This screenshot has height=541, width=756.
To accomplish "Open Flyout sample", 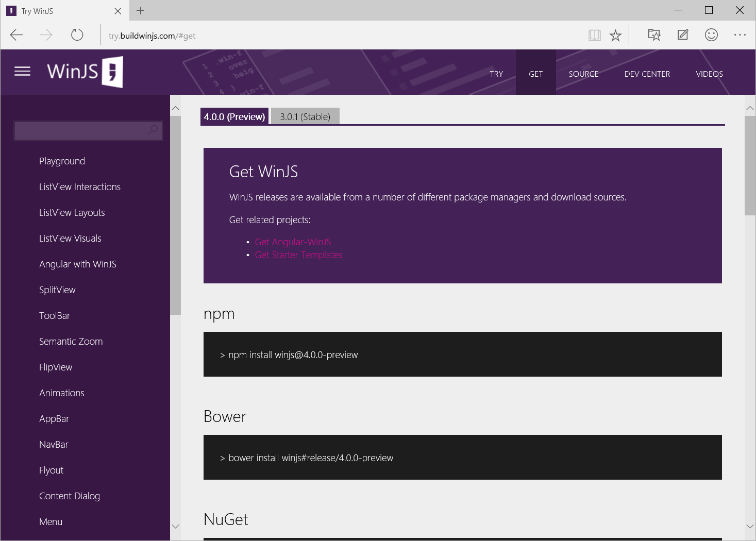I will click(x=52, y=470).
